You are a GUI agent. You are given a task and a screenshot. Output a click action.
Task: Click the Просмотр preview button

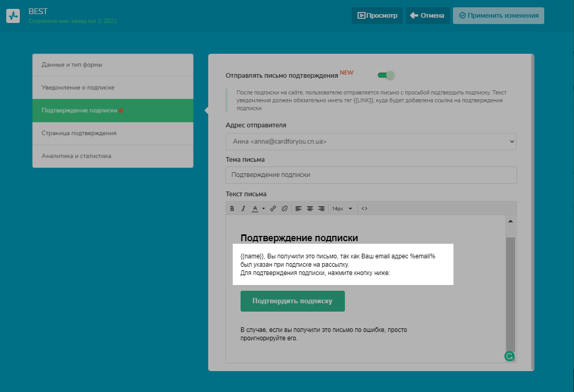[x=377, y=16]
